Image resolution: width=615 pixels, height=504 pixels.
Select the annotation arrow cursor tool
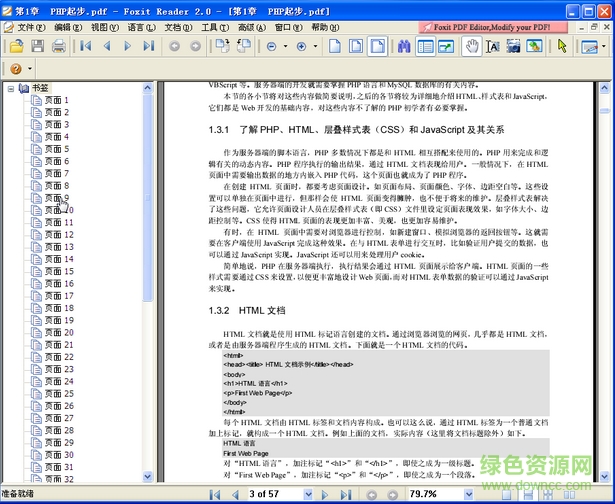pyautogui.click(x=562, y=46)
